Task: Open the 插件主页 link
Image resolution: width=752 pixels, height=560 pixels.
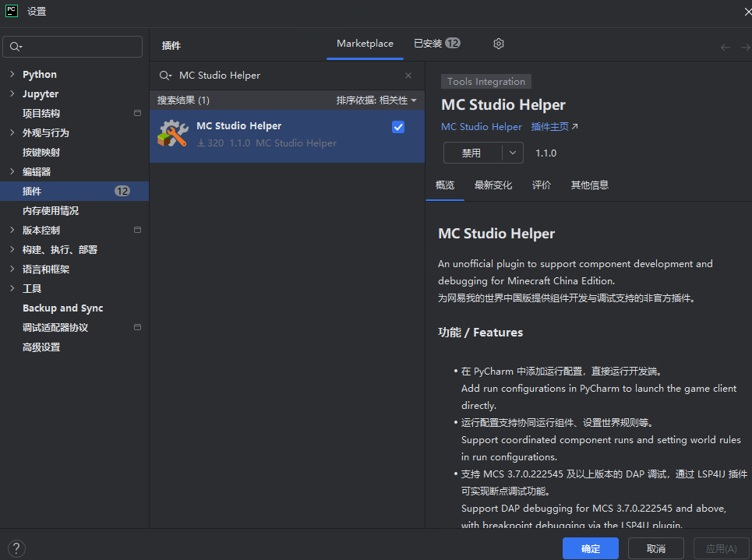Action: click(x=554, y=127)
